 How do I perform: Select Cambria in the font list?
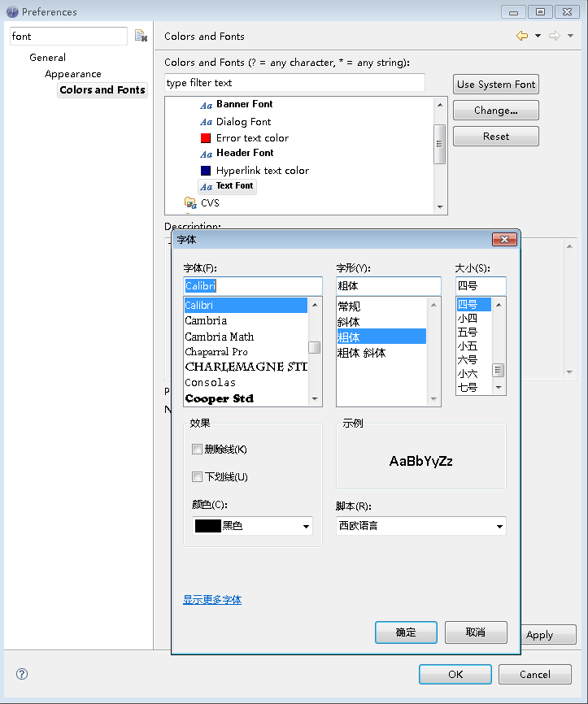tap(246, 320)
